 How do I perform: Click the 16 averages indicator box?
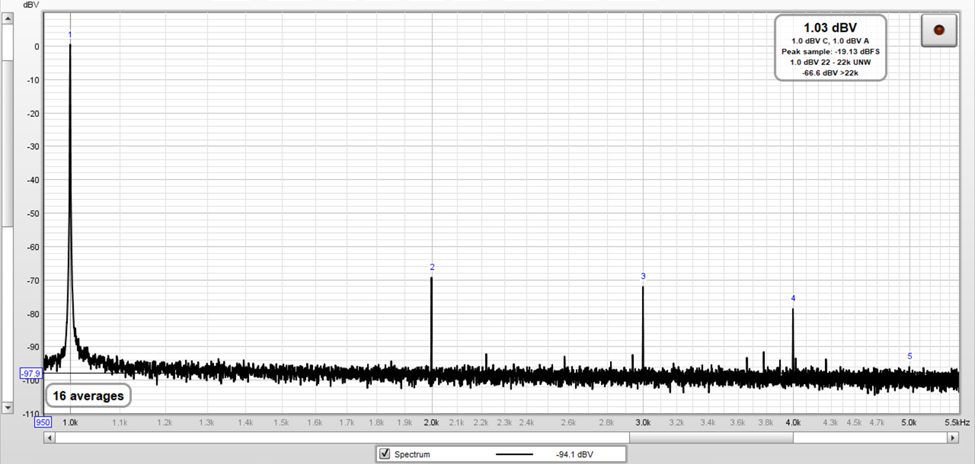tap(90, 395)
